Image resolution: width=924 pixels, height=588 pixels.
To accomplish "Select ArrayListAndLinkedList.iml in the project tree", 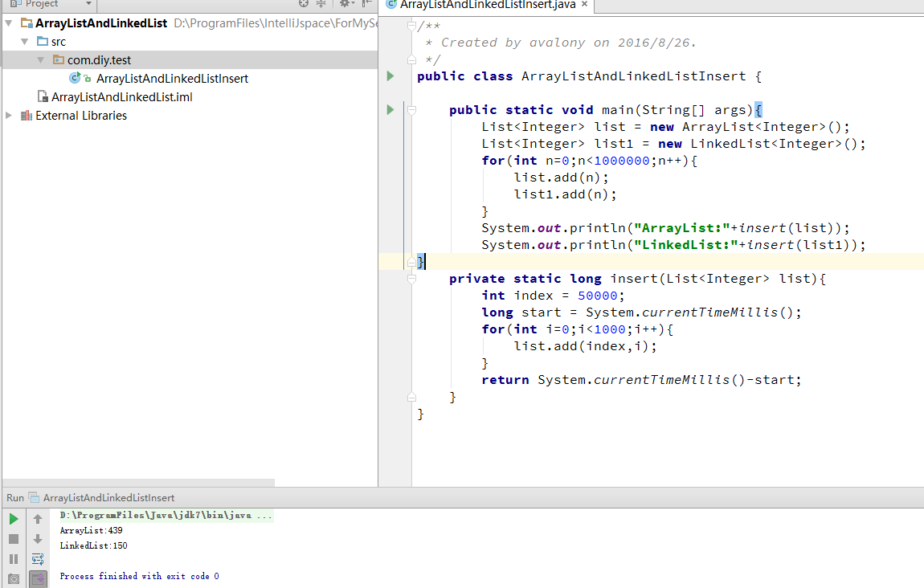I will pyautogui.click(x=121, y=97).
